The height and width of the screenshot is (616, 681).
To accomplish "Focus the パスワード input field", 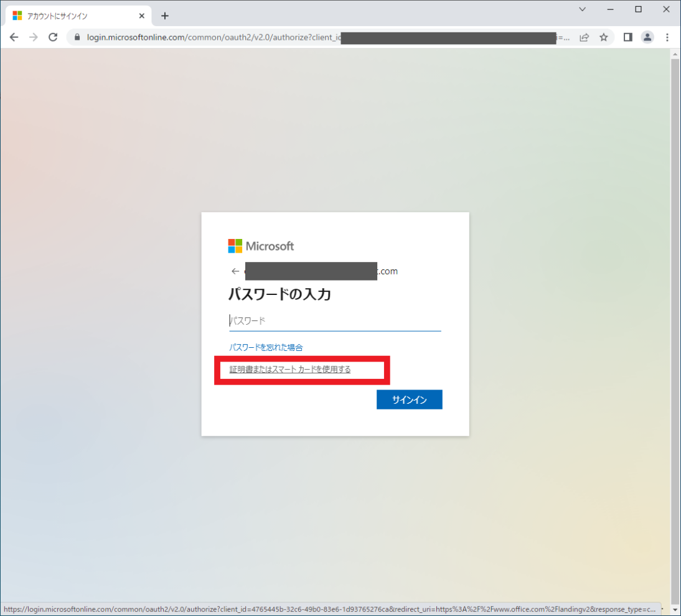I will coord(335,321).
